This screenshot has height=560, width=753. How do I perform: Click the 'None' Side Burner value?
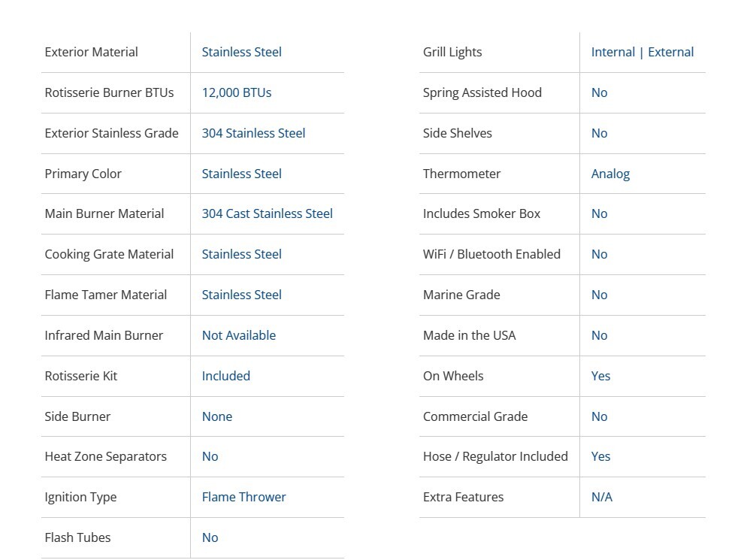click(216, 416)
